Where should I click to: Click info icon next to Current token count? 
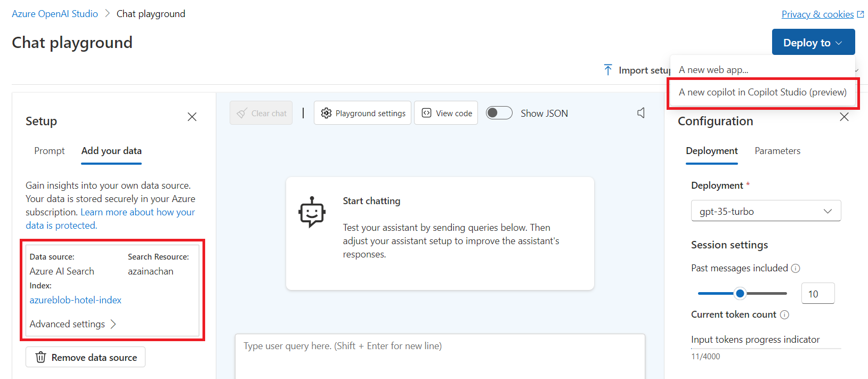[784, 315]
